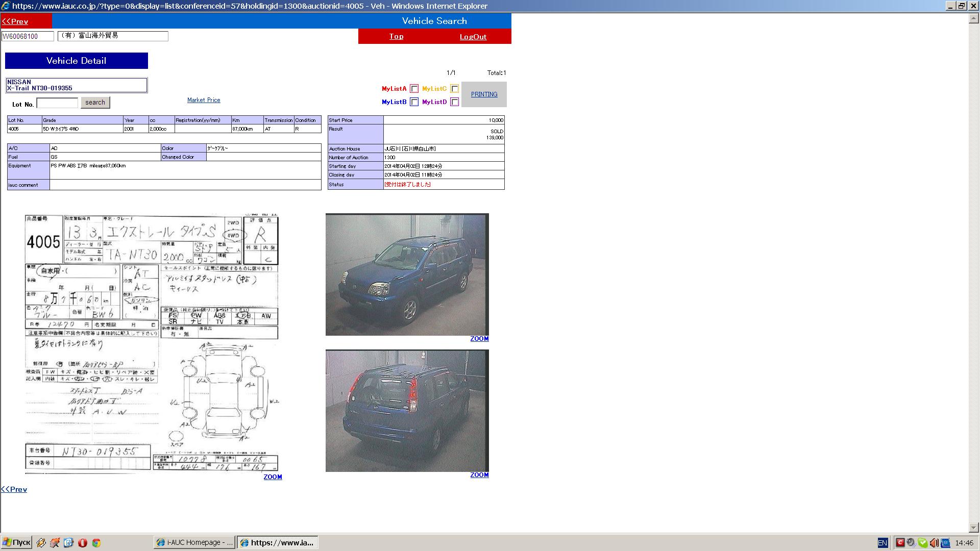This screenshot has height=551, width=980.
Task: Open the blue display tray icon
Action: (945, 543)
